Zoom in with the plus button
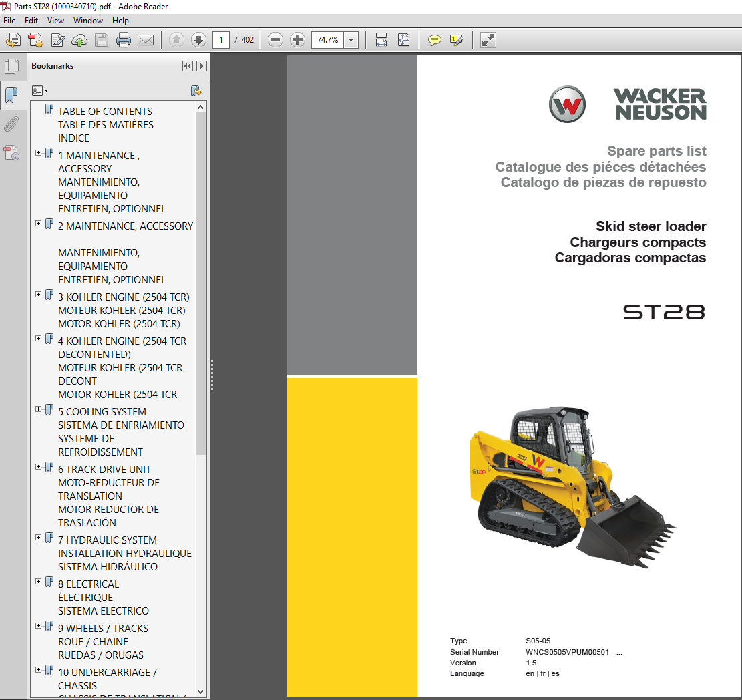The width and height of the screenshot is (742, 700). (297, 40)
